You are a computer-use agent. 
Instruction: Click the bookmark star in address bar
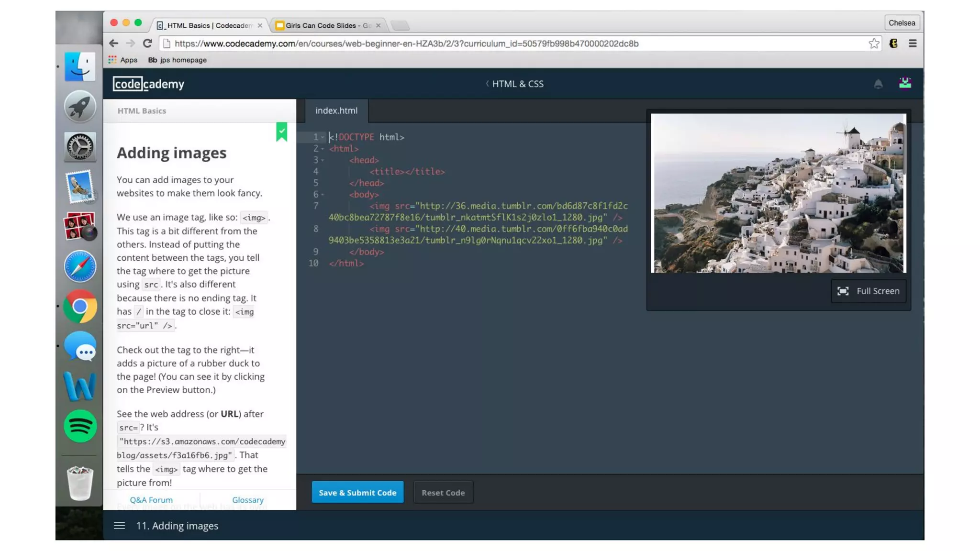tap(874, 44)
